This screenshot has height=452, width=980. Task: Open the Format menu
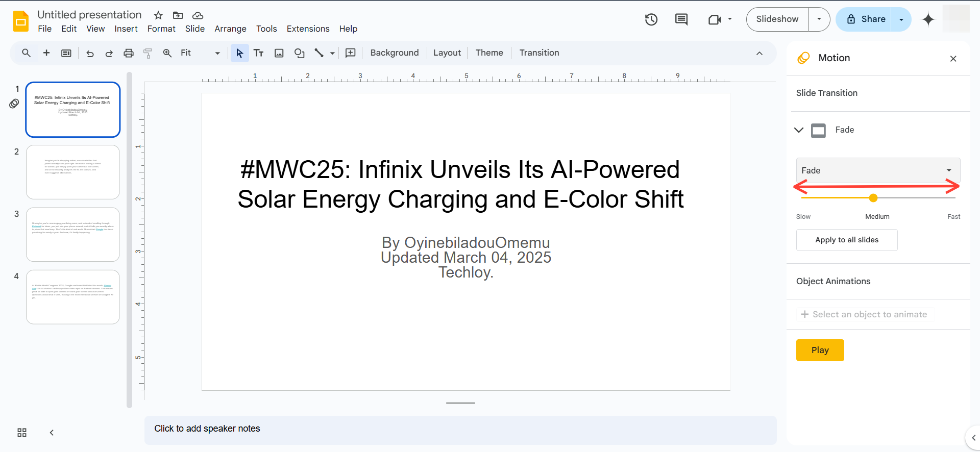point(161,29)
